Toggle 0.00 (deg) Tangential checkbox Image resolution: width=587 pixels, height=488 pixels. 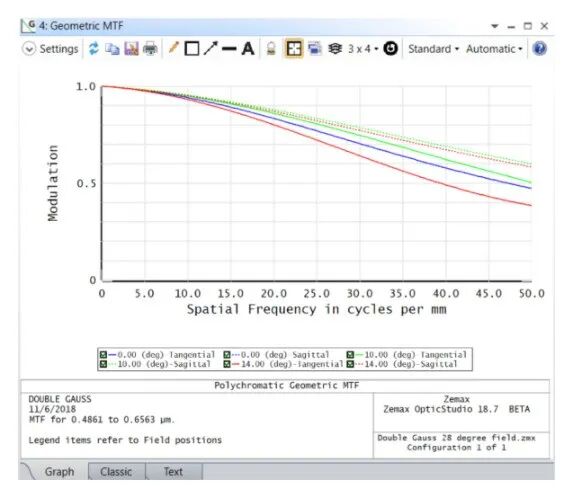pos(103,354)
